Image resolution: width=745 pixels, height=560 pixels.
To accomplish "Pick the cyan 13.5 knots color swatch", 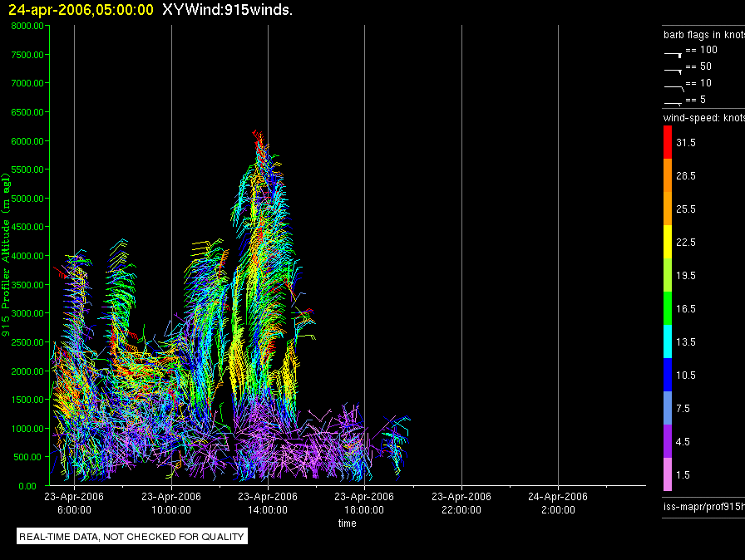I will 667,341.
